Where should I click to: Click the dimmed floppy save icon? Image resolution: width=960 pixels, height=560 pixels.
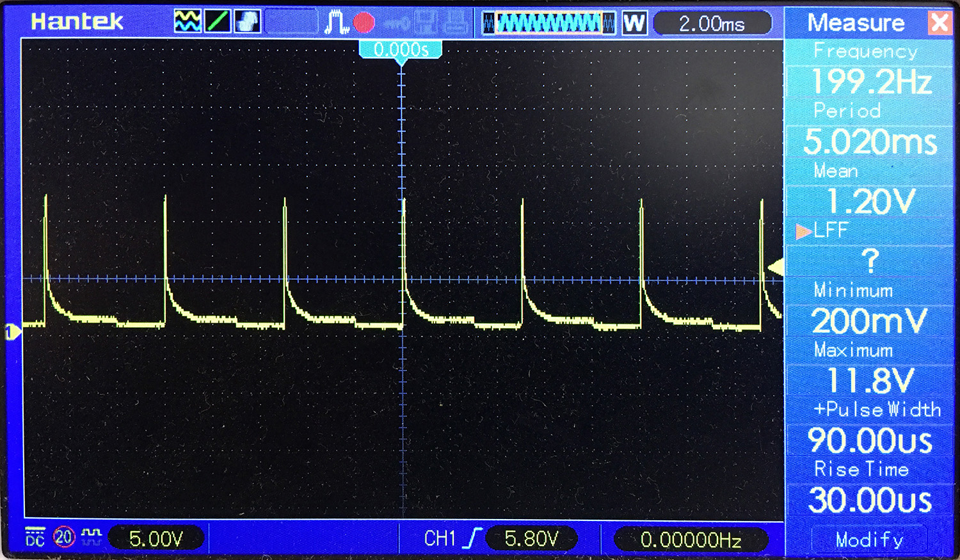426,22
